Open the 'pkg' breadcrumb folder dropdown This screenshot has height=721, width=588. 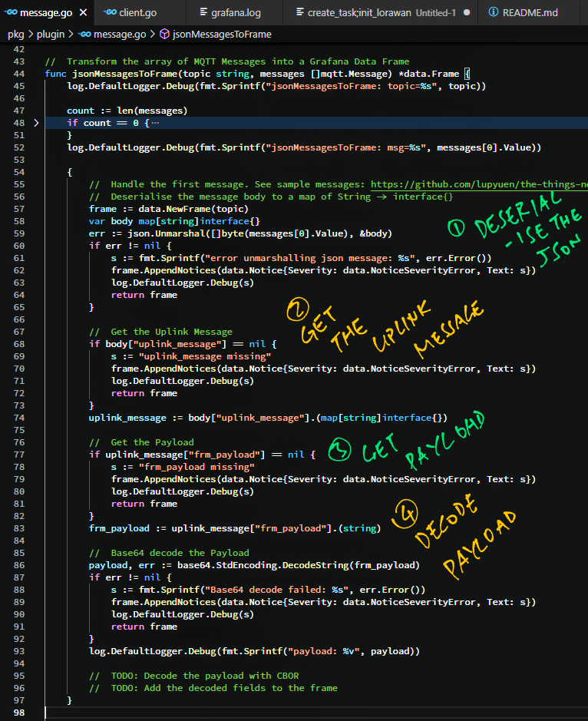pos(15,34)
